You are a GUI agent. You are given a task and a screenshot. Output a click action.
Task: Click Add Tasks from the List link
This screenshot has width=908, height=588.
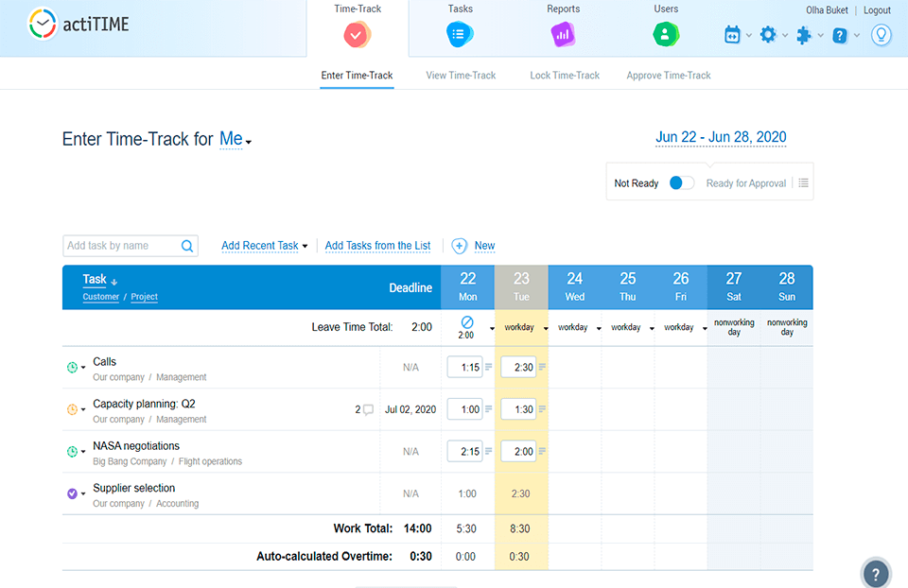click(377, 246)
